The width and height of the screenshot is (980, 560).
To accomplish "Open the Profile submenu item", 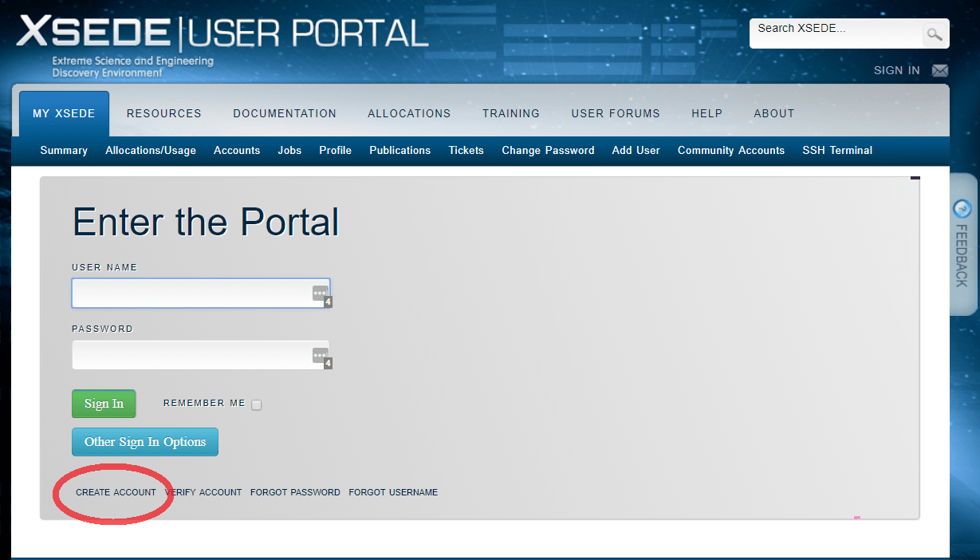I will 336,150.
